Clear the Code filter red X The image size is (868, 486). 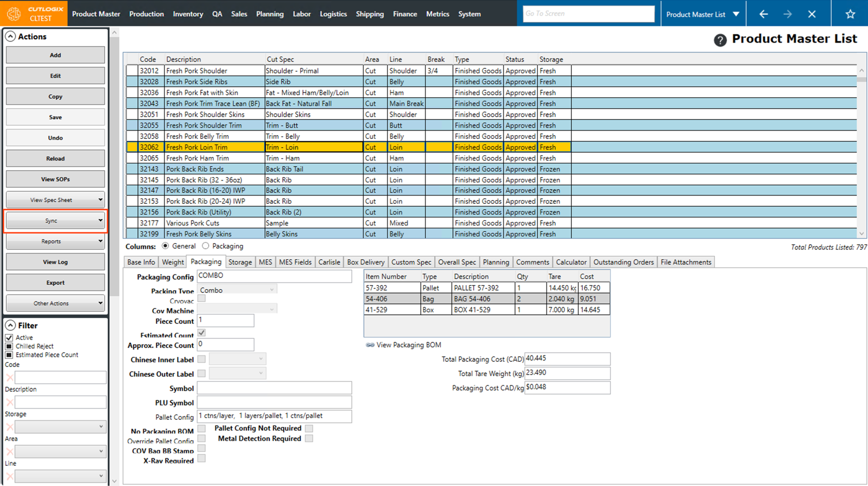[10, 377]
